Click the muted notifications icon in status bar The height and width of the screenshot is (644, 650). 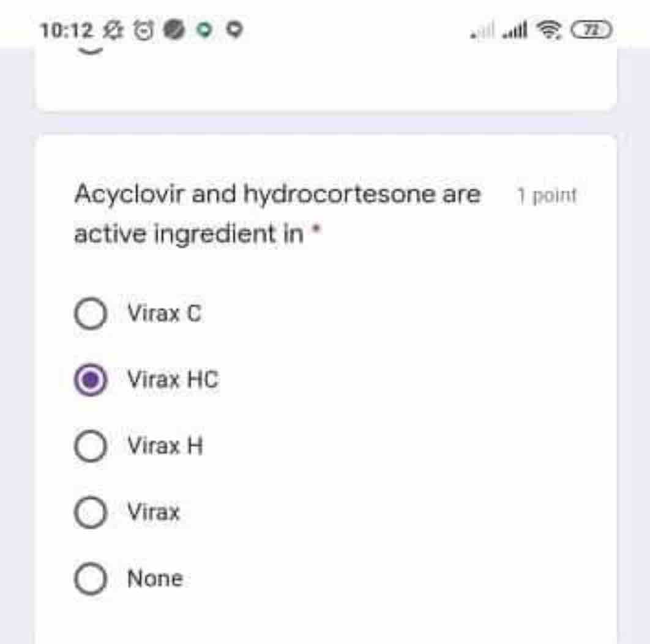[x=113, y=28]
